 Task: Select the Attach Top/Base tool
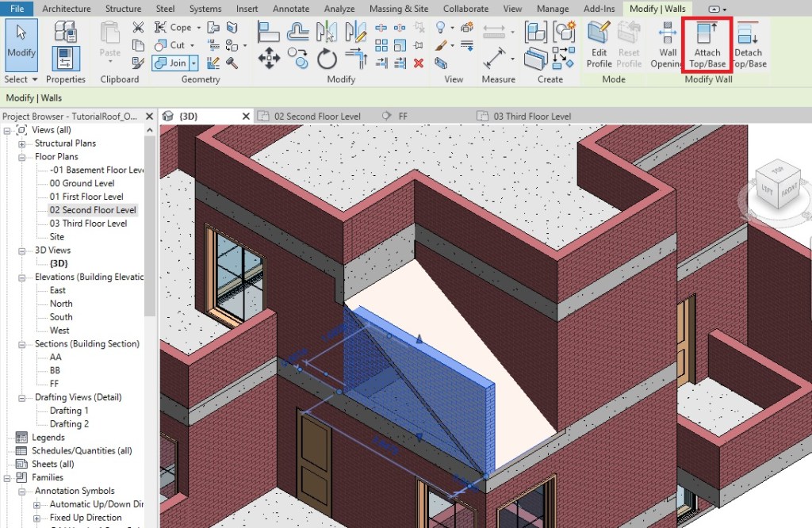705,44
